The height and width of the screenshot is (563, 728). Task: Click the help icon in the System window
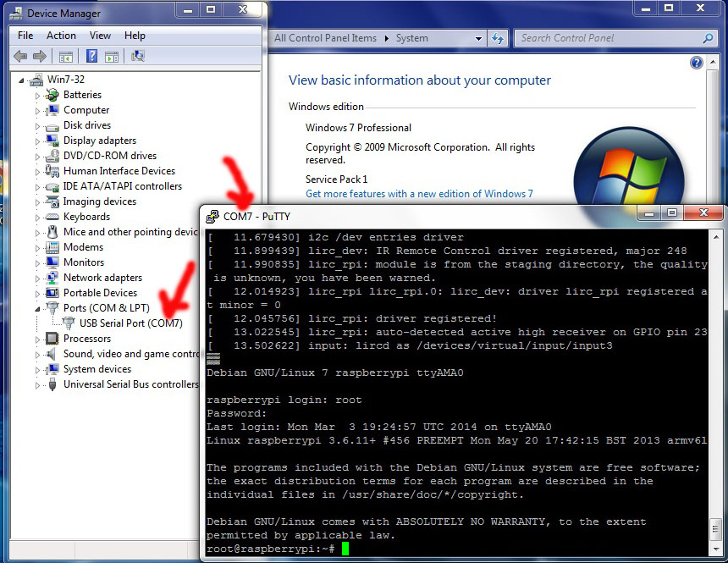click(696, 63)
